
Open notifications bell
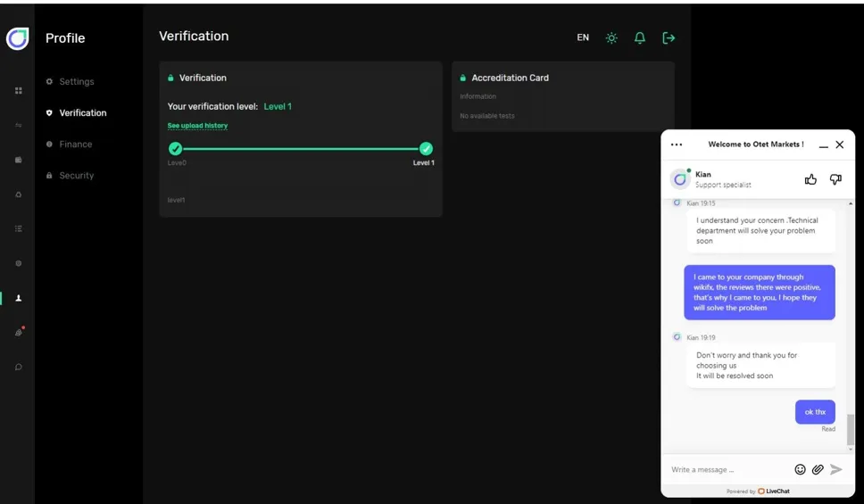[x=640, y=38]
